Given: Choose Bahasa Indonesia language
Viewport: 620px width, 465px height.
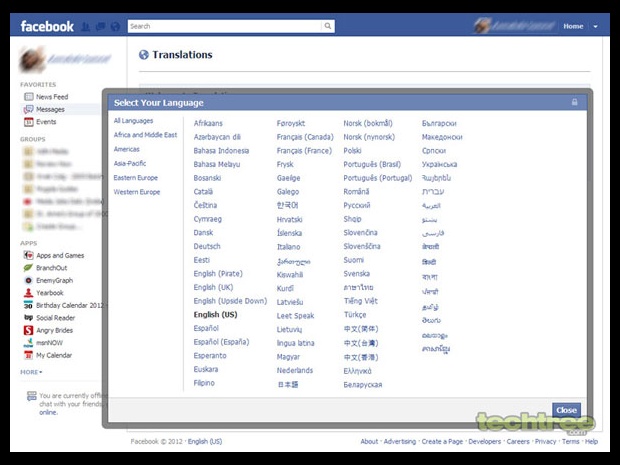Looking at the screenshot, I should tap(221, 151).
